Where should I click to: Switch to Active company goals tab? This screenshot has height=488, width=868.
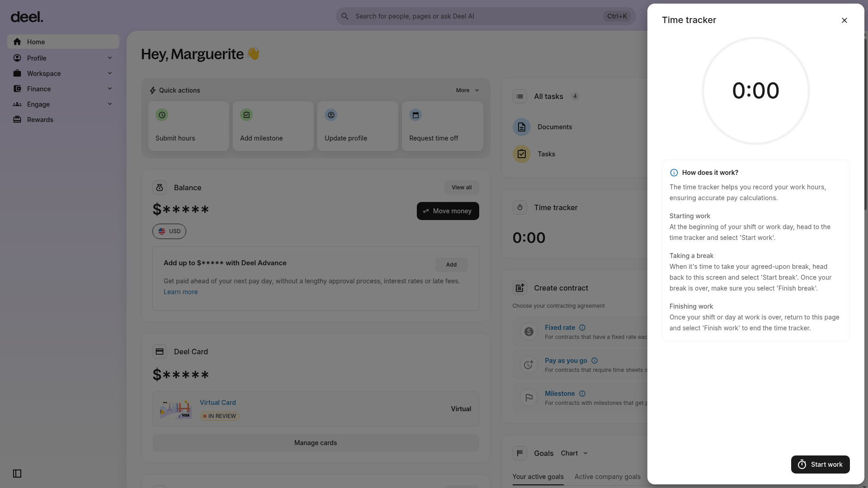608,477
